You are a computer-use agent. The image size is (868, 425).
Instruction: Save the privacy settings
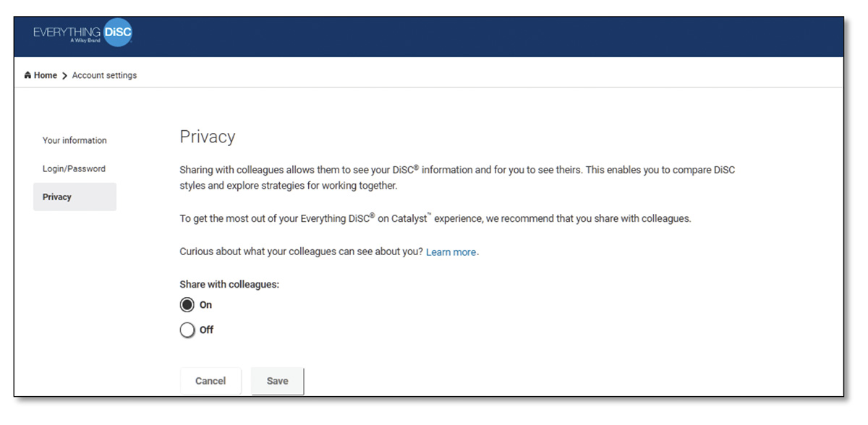pyautogui.click(x=277, y=381)
